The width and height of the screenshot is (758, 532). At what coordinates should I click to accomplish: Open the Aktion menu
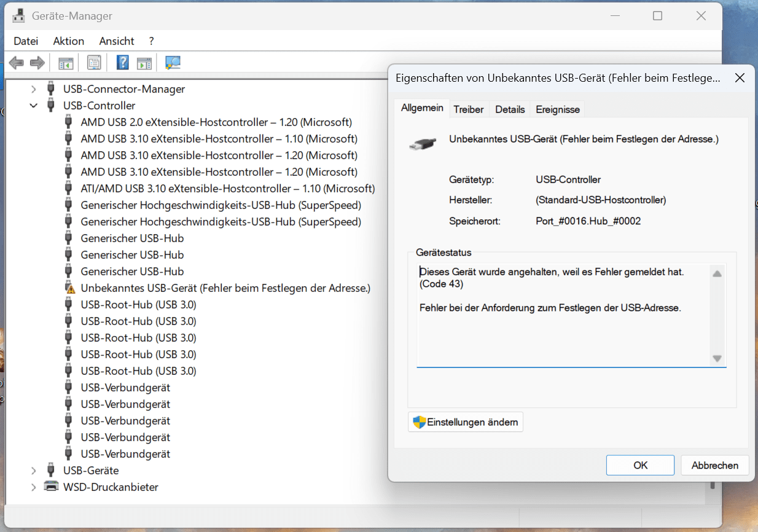tap(69, 41)
